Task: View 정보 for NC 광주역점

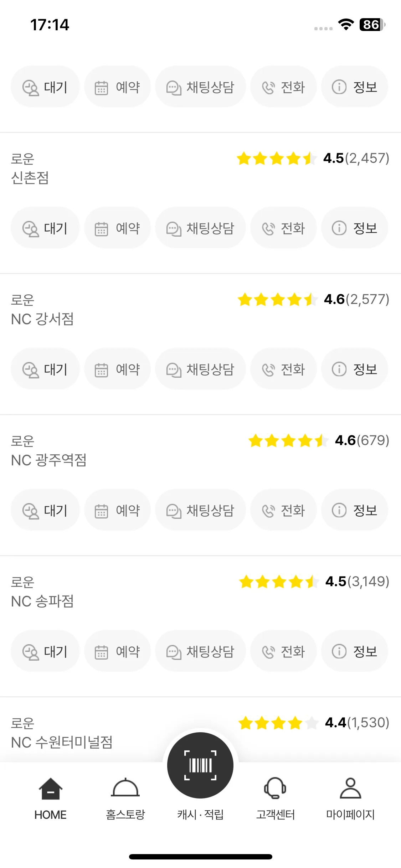Action: (354, 510)
